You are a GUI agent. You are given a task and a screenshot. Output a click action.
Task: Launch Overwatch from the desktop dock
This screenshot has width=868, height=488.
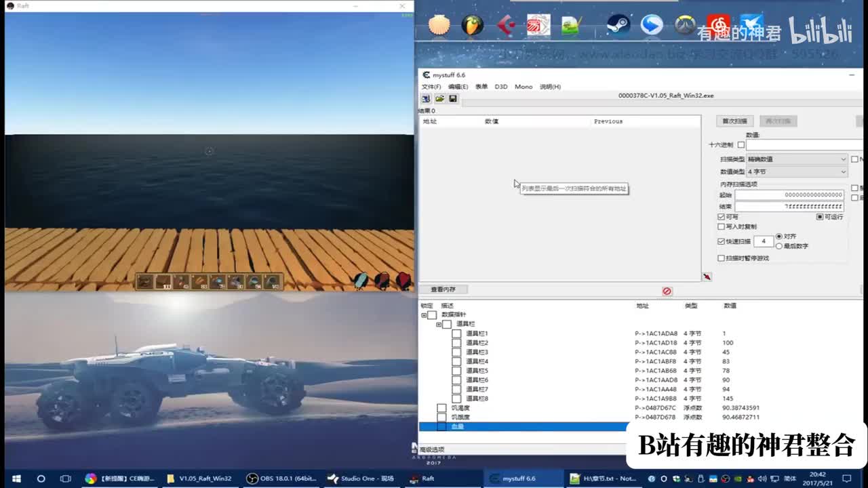(685, 26)
